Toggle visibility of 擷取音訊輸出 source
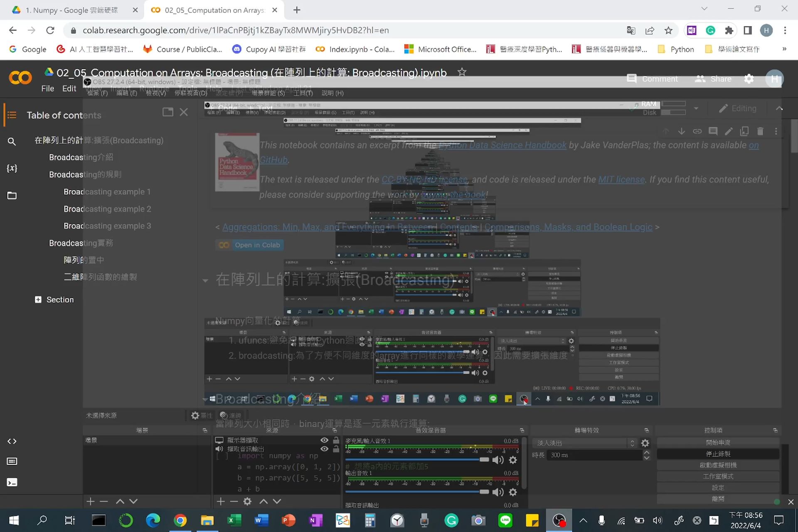This screenshot has height=532, width=798. tap(324, 449)
